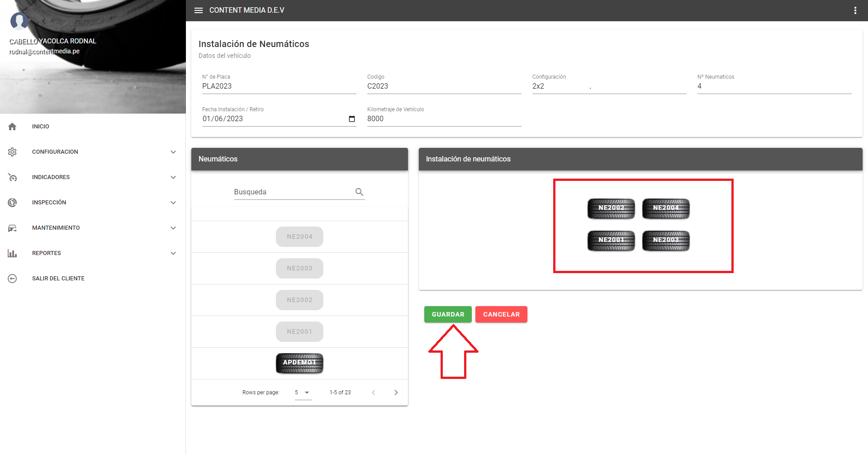This screenshot has height=454, width=868.
Task: Focus the Busqueda search field
Action: click(x=293, y=192)
